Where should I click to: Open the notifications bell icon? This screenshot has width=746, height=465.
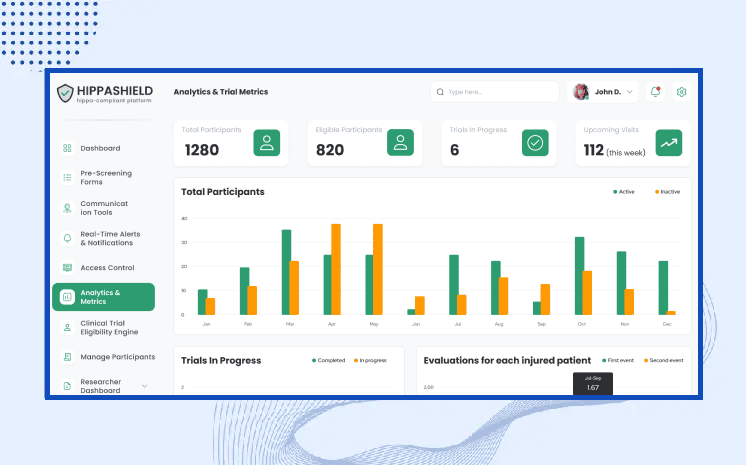tap(656, 92)
